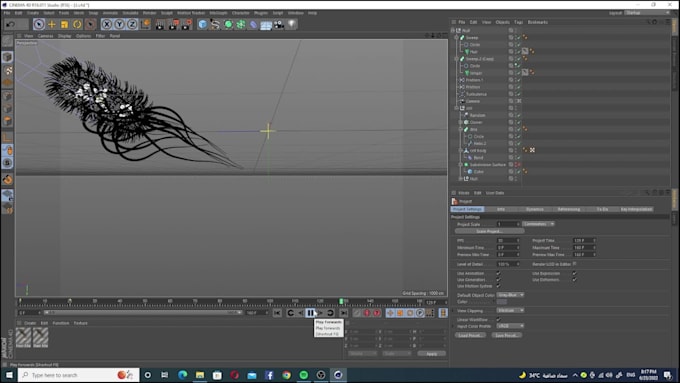Screen dimensions: 680x383
Task: Click the first material thumbnail
Action: point(23,337)
